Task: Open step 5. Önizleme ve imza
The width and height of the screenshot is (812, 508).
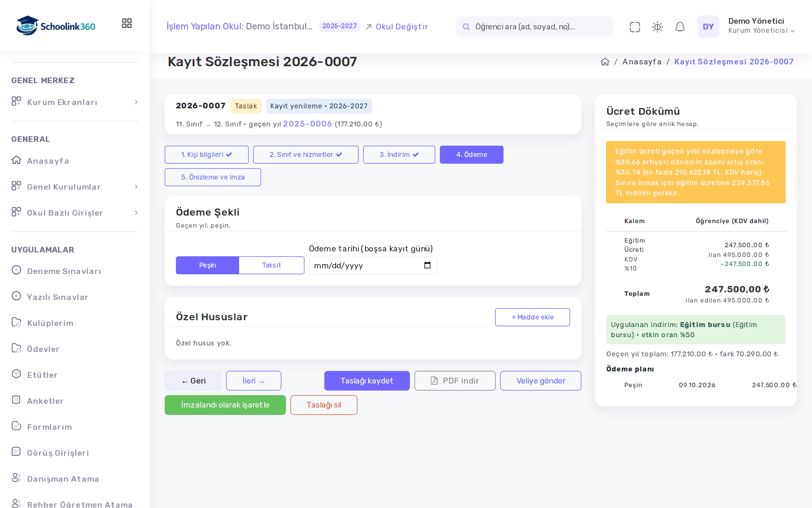Action: tap(213, 177)
